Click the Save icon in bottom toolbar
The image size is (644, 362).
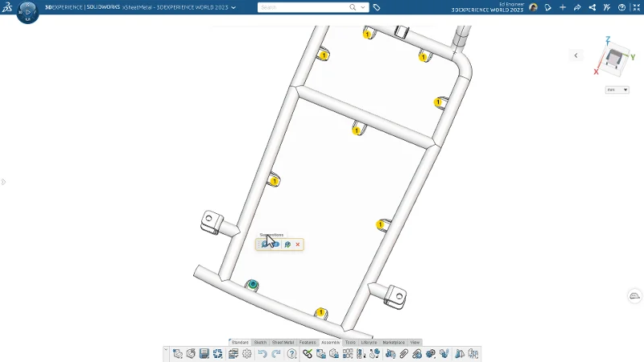(x=204, y=353)
